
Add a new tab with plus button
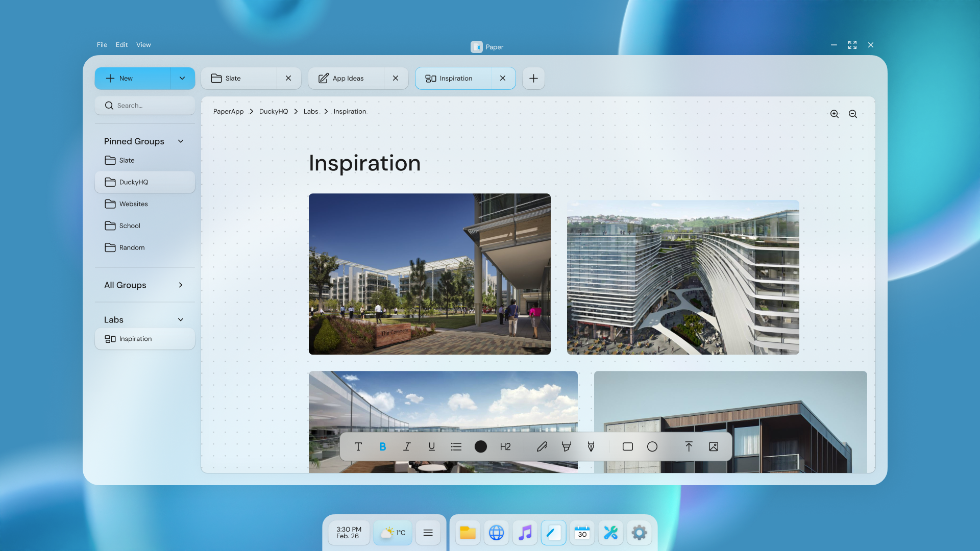533,79
